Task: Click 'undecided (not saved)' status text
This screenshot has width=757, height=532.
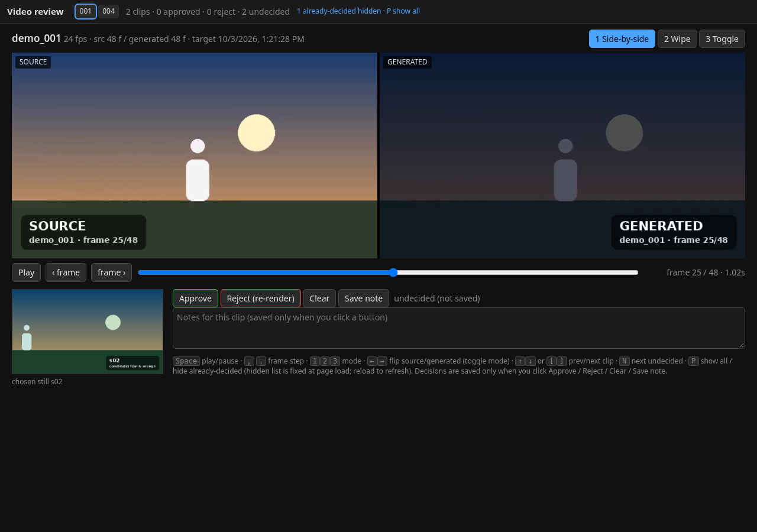Action: click(x=437, y=299)
